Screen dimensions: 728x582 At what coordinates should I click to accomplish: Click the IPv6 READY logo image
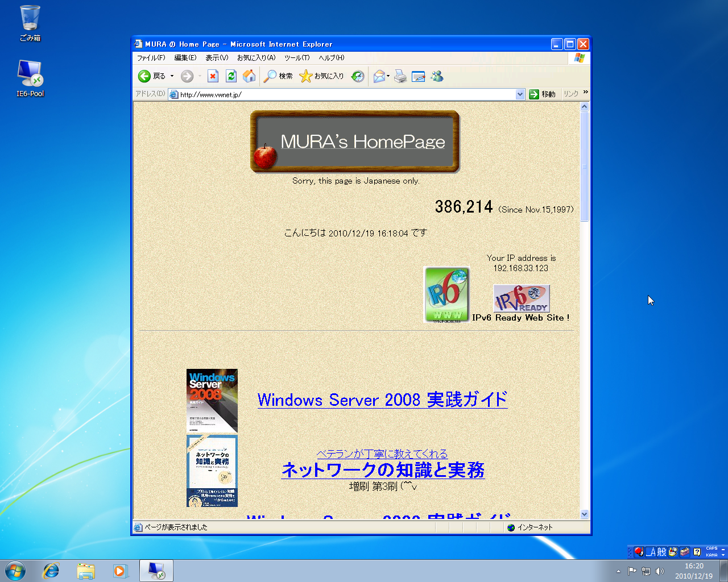coord(522,298)
